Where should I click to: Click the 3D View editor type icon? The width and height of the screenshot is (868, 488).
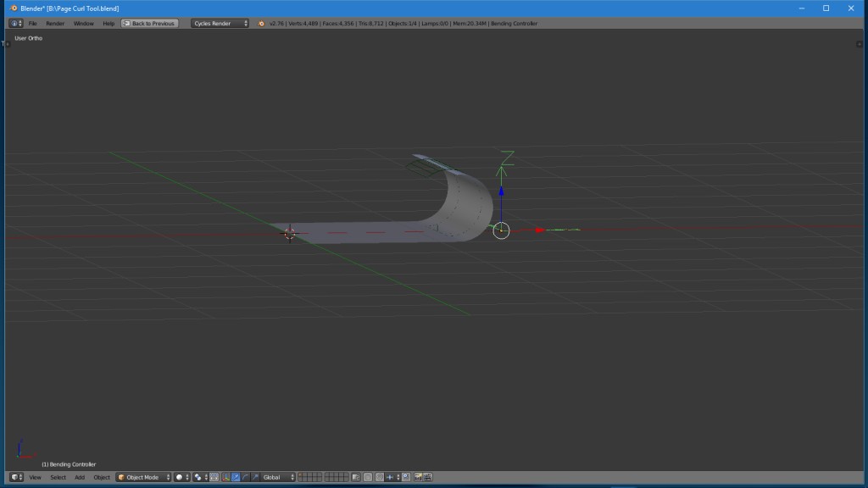point(14,476)
